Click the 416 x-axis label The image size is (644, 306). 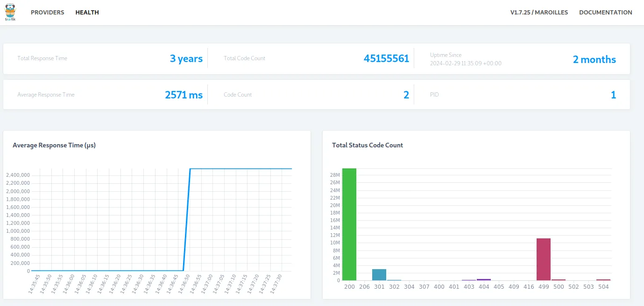click(529, 287)
